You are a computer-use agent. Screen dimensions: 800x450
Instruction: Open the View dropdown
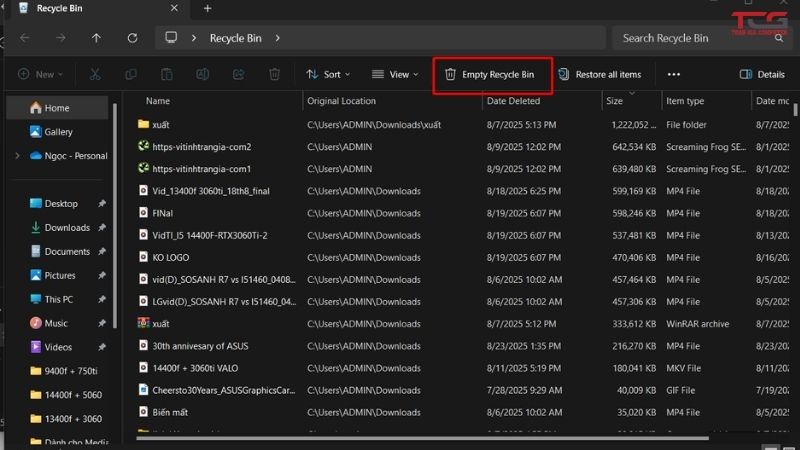point(395,74)
